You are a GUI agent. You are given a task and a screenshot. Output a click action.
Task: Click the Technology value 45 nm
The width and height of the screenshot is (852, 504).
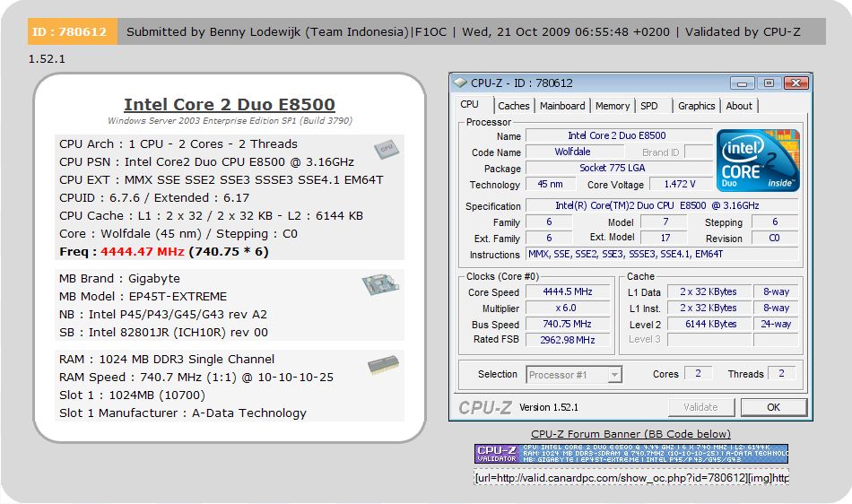coord(550,185)
